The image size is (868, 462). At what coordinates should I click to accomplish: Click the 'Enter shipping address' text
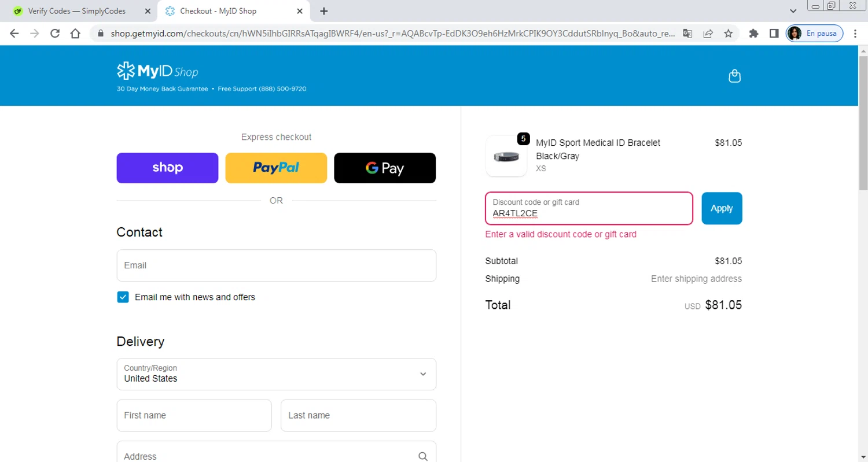coord(696,279)
